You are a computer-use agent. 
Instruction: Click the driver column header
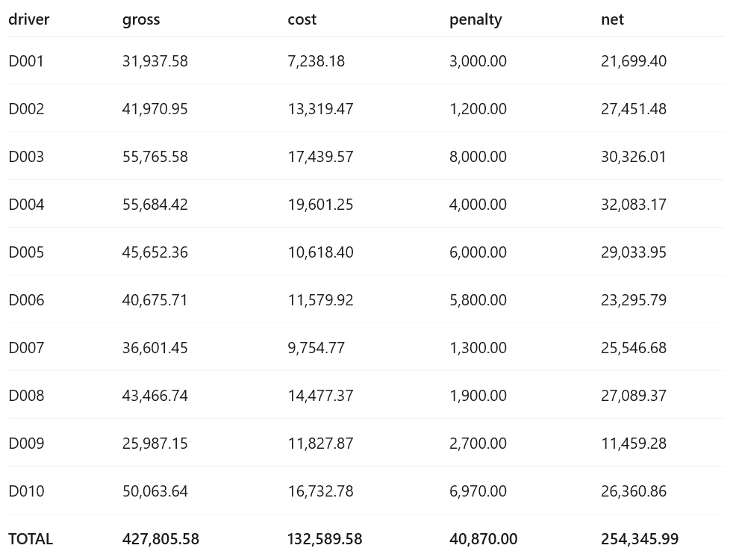point(29,19)
